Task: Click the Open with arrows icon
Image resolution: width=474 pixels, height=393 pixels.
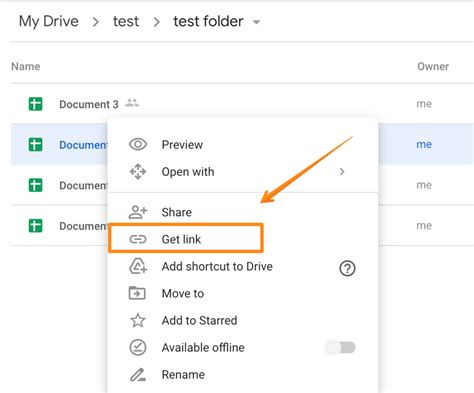Action: pyautogui.click(x=138, y=172)
